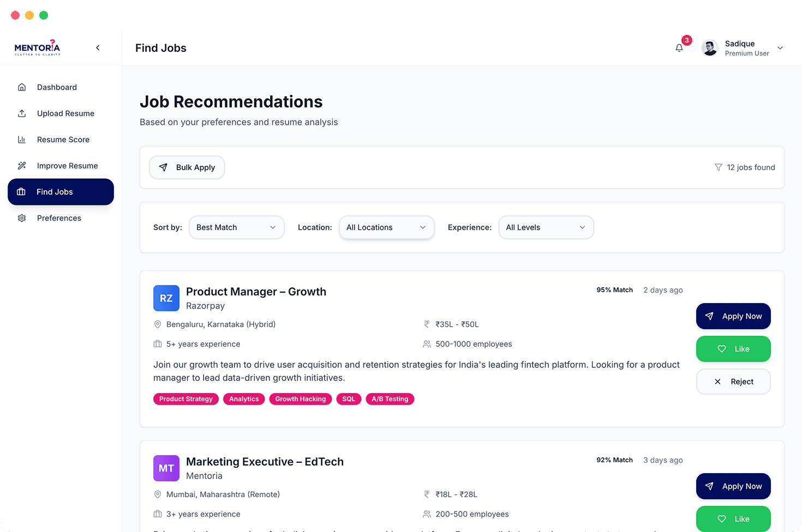The height and width of the screenshot is (532, 802).
Task: Click the Bulk Apply button
Action: pos(187,167)
